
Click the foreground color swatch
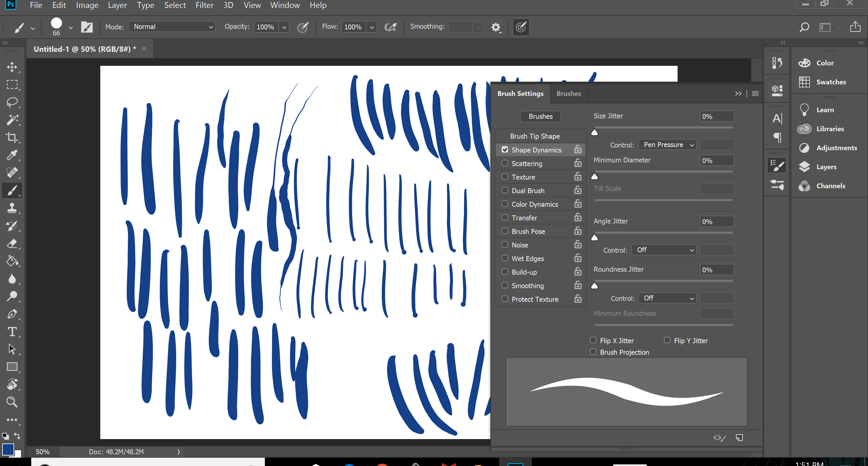coord(8,449)
